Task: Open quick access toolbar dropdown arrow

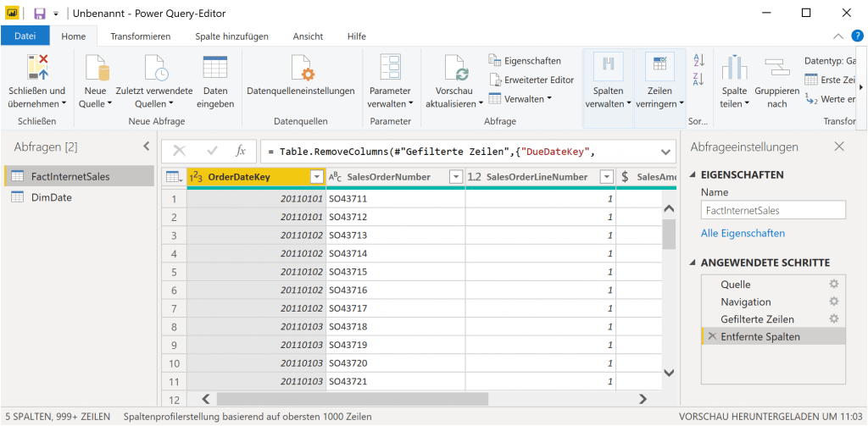Action: (x=56, y=14)
